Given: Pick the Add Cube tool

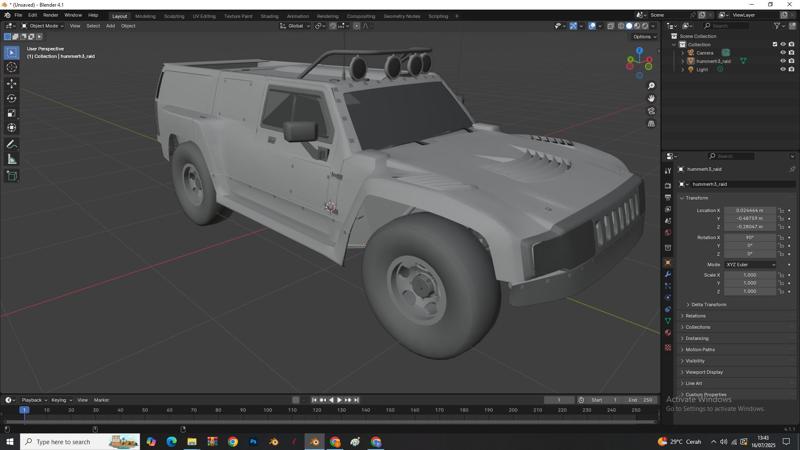Looking at the screenshot, I should [12, 176].
